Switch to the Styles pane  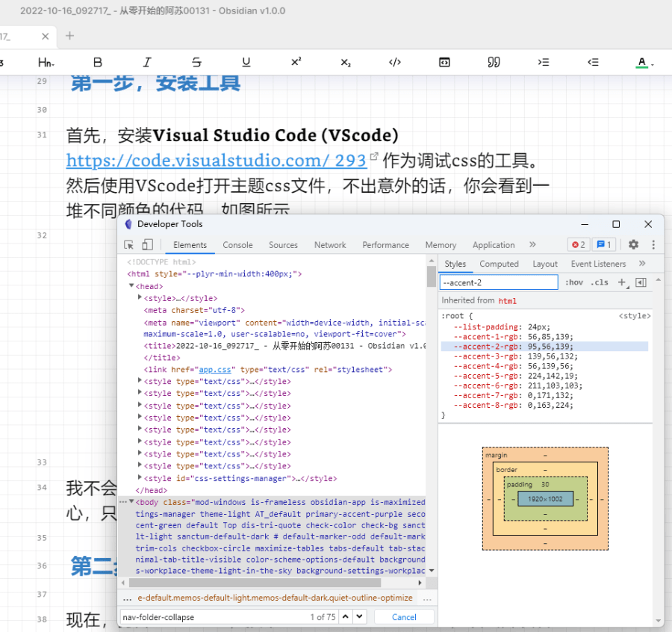[455, 264]
